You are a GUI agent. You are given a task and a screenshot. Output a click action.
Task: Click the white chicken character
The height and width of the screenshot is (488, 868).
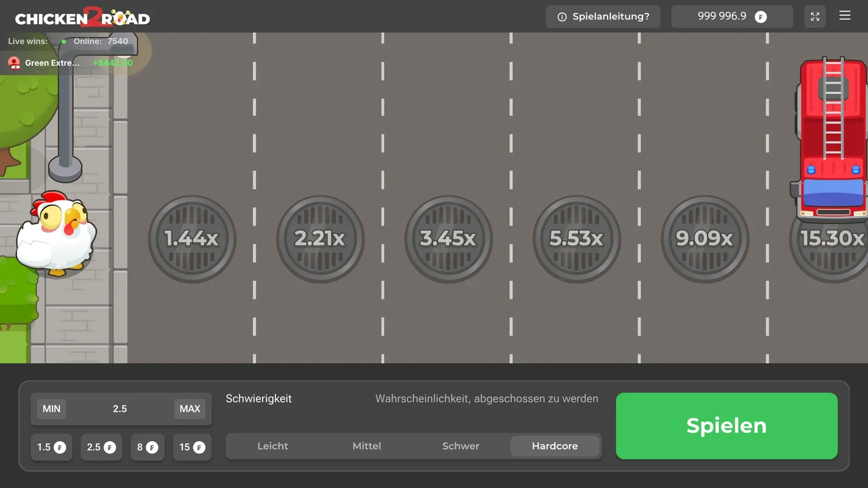(55, 233)
